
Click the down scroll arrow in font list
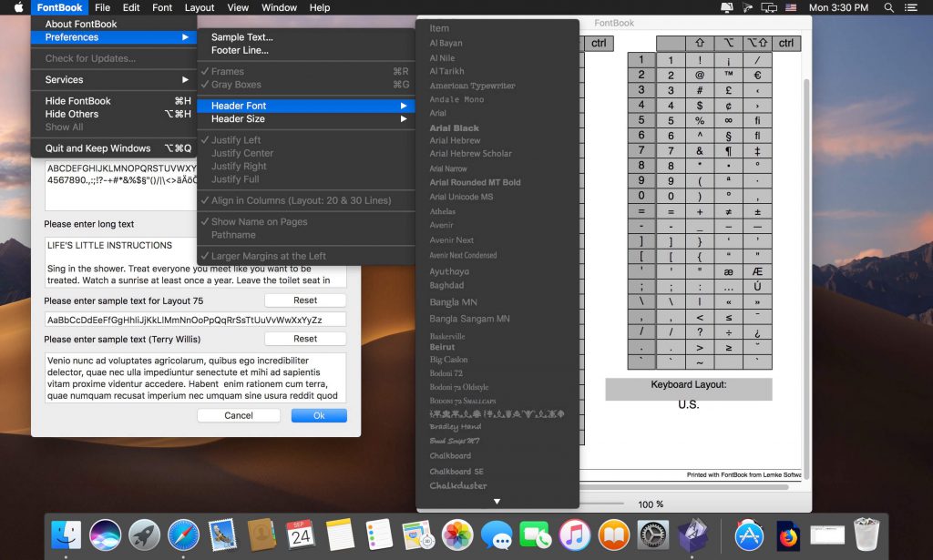coord(497,500)
